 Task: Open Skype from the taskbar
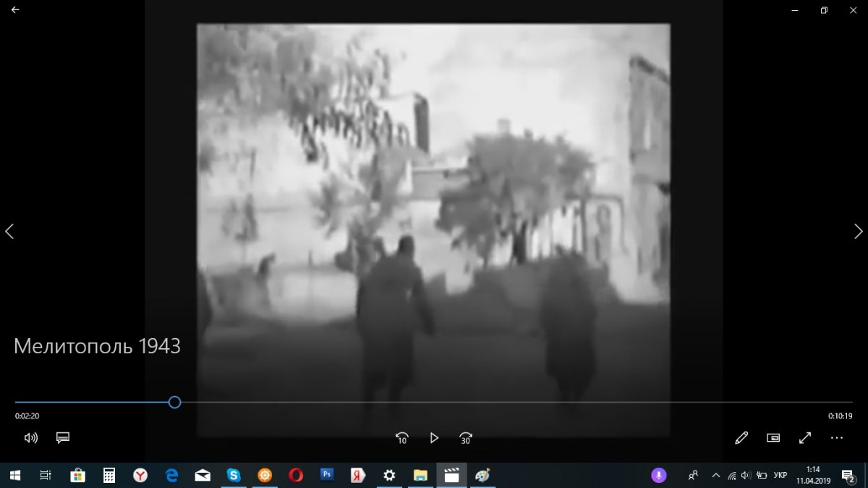234,475
